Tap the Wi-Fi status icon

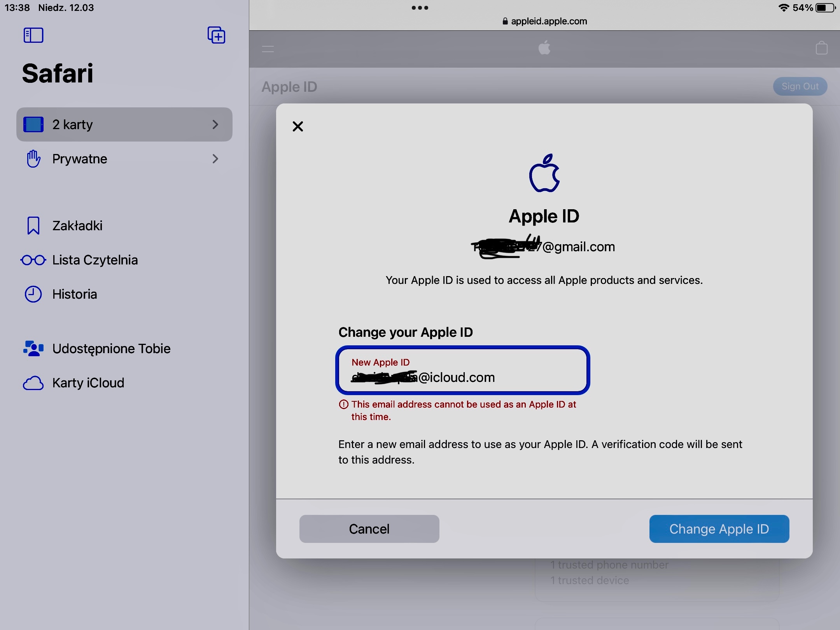tap(783, 7)
